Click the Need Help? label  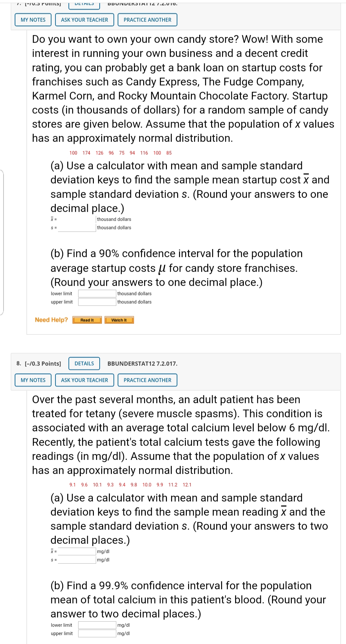tap(51, 320)
